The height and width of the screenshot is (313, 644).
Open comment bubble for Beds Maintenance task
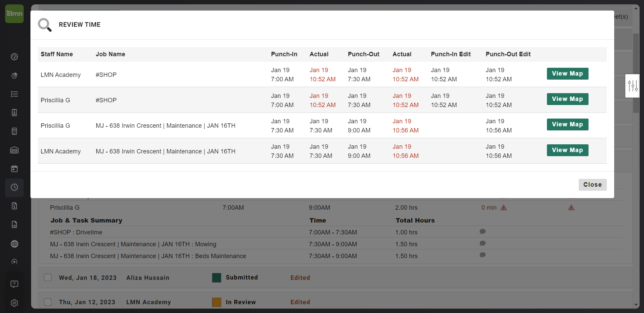pos(483,255)
